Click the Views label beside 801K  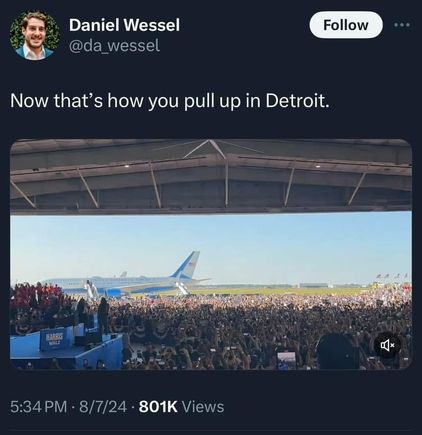point(203,407)
